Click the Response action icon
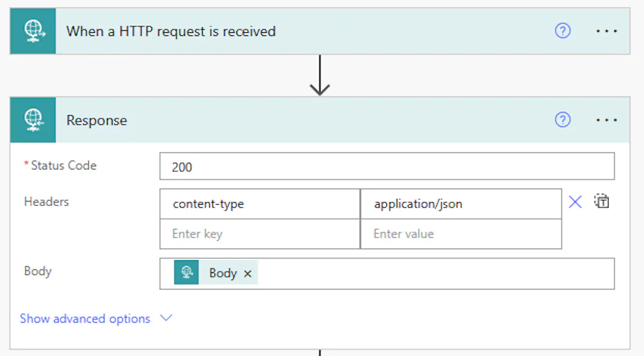644x356 pixels. tap(33, 120)
